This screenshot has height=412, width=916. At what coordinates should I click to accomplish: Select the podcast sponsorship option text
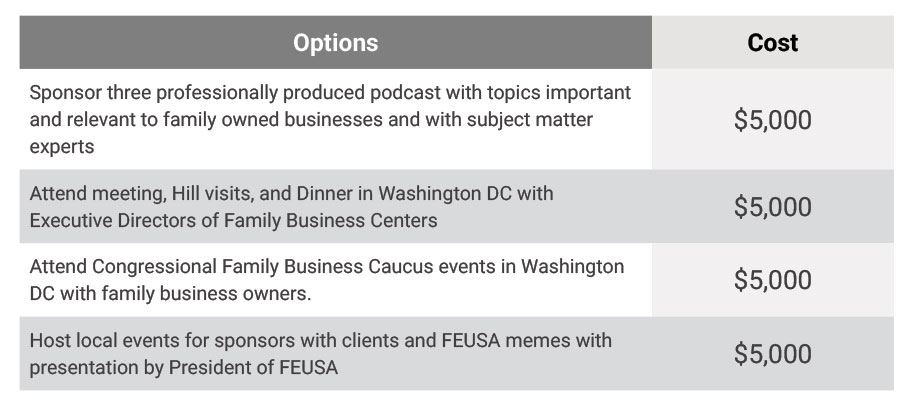(x=330, y=119)
